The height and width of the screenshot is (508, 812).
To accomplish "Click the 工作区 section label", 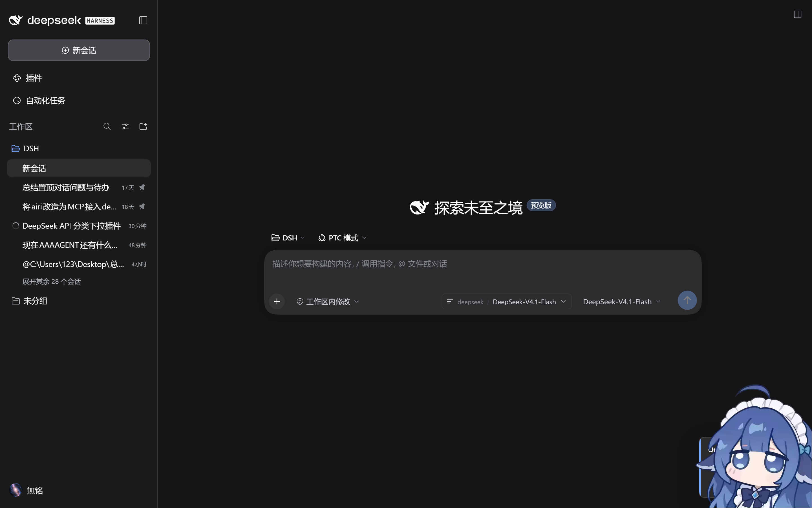I will click(x=21, y=127).
